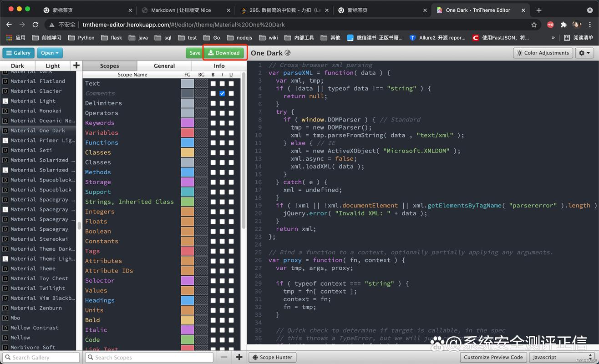Open the Gallery
The height and width of the screenshot is (364, 599).
[19, 53]
